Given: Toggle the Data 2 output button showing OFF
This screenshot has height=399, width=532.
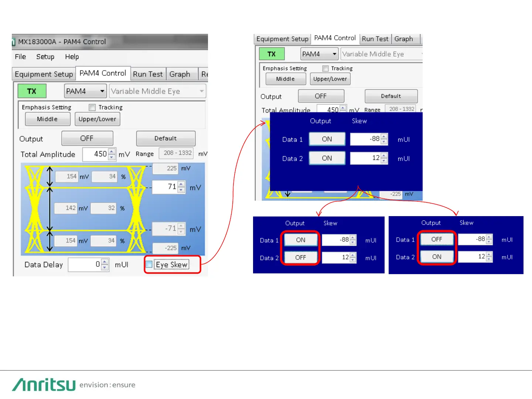Looking at the screenshot, I should click(300, 258).
